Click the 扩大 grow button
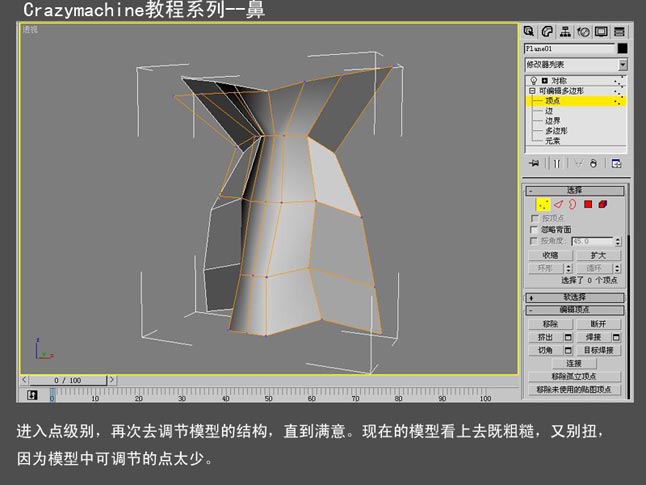646x485 pixels. (598, 255)
